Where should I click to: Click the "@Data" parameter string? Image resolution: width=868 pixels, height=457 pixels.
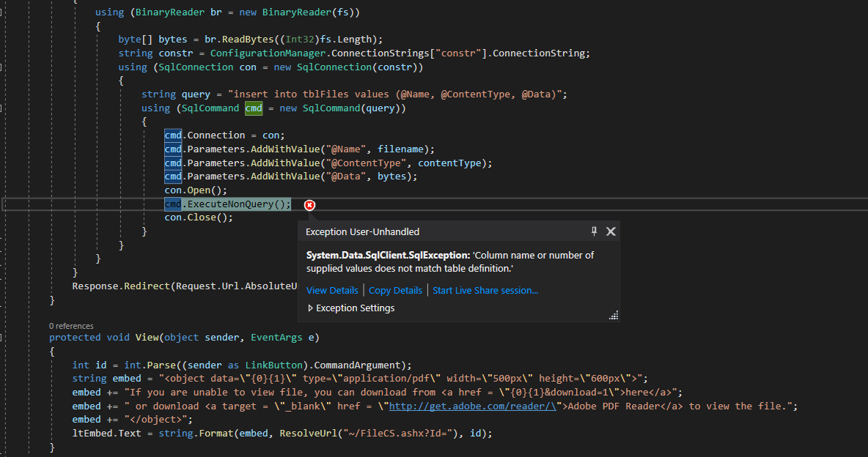pyautogui.click(x=346, y=177)
